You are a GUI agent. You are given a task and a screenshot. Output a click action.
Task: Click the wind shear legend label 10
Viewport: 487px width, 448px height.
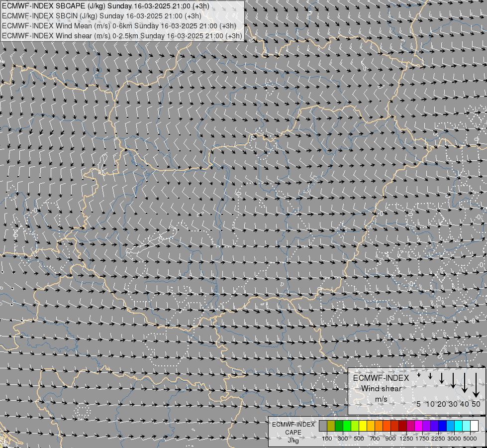coord(430,404)
